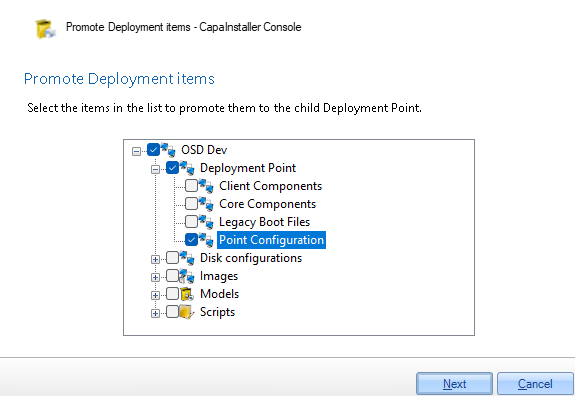Uncheck the Deployment Point checkbox

(172, 168)
